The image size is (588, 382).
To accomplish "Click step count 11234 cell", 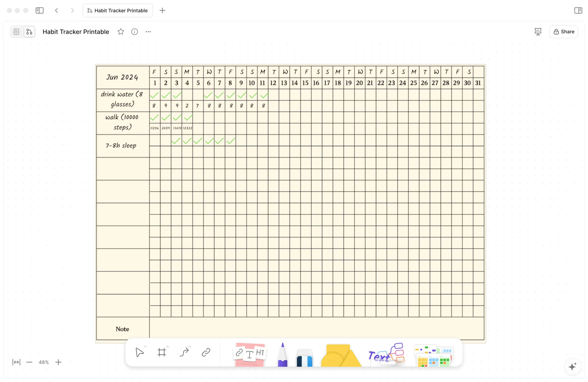I will pyautogui.click(x=155, y=128).
